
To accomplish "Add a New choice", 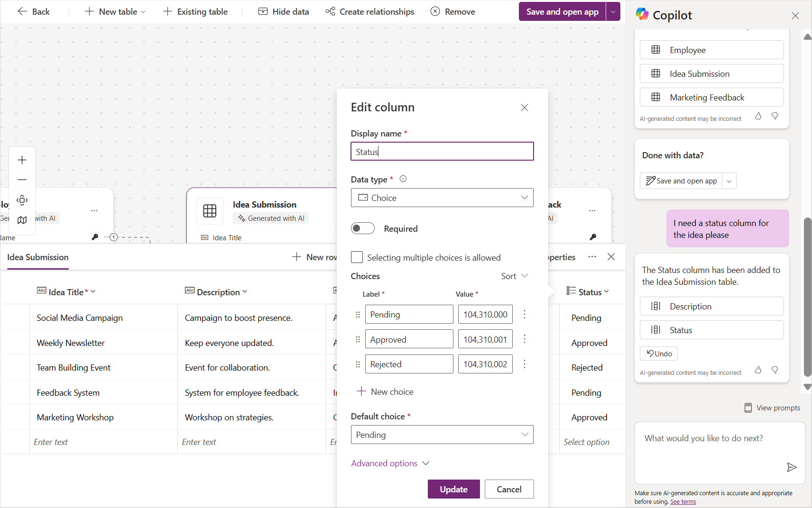I will click(x=385, y=391).
